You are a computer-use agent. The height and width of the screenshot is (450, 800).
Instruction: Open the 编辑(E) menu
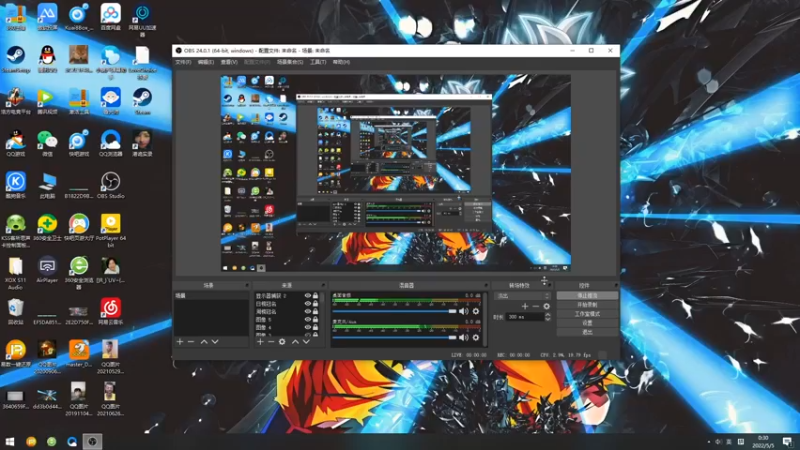coord(206,62)
